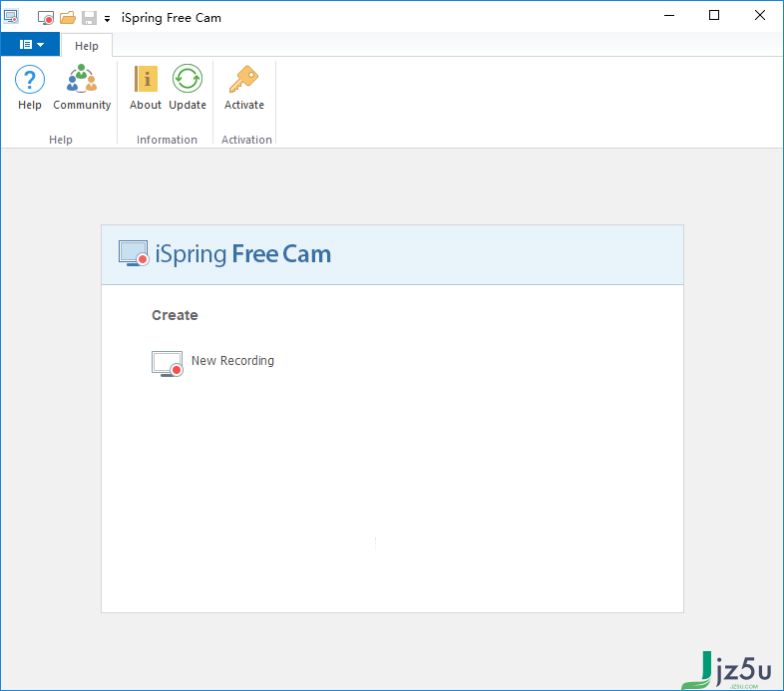Minimize the iSpring Free Cam window
784x691 pixels.
(x=669, y=16)
